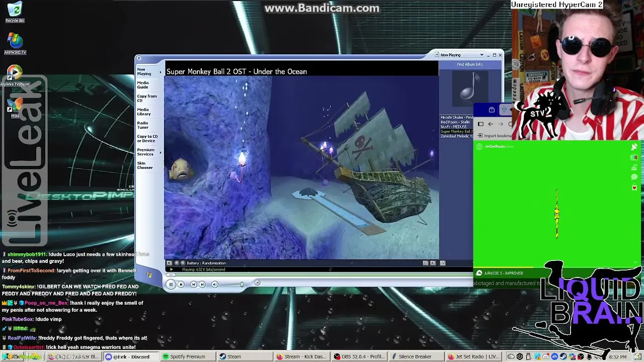Select the Nuvfr - MEDUSE playlist entry

pos(453,127)
